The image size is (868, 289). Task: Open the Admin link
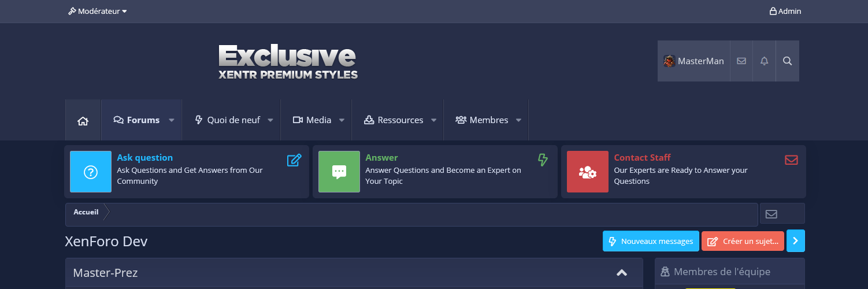pyautogui.click(x=785, y=11)
